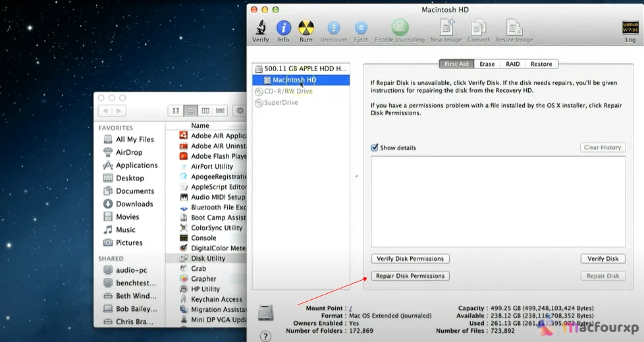
Task: Select AirPort Utility in Finder list
Action: [206, 167]
